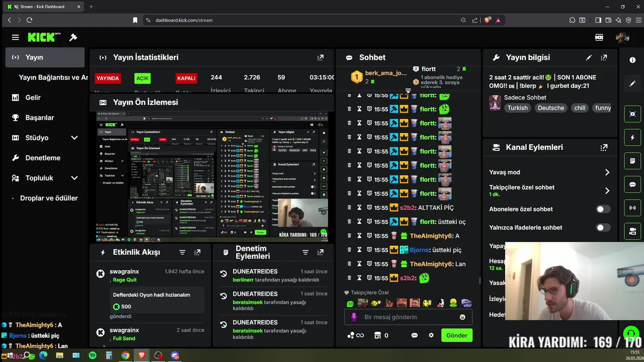This screenshot has height=362, width=644.
Task: Insert the green Kick emote from the emote row
Action: [350, 303]
